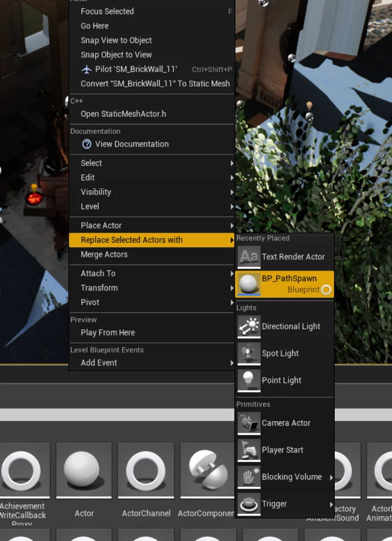Screen dimensions: 392x541
Task: Select the ActorComponent thumbnail
Action: click(208, 471)
